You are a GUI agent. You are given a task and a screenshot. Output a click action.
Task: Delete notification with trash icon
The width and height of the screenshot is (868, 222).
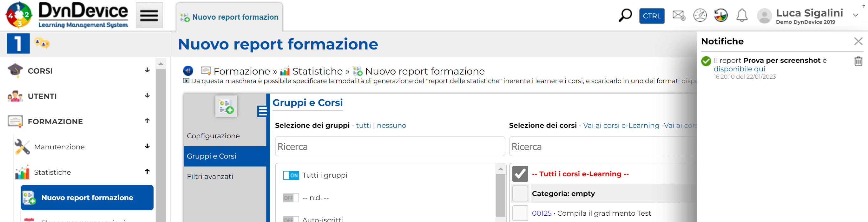tap(858, 61)
